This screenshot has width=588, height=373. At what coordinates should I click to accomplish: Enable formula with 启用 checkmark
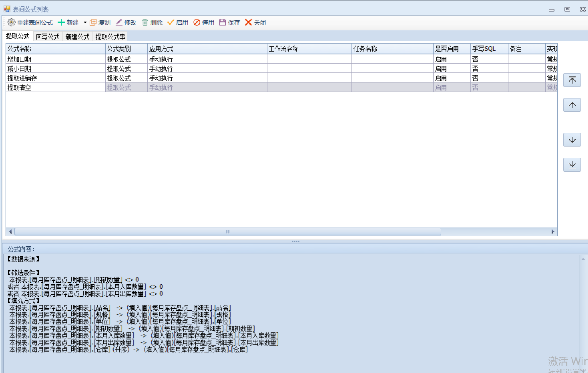tap(171, 23)
